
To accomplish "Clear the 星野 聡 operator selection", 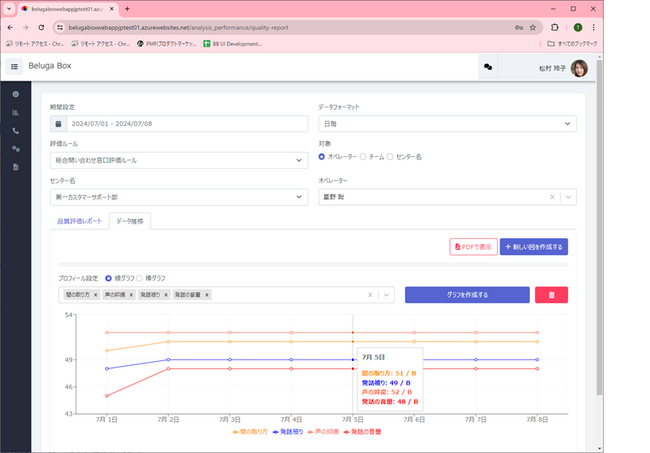I will [x=555, y=197].
